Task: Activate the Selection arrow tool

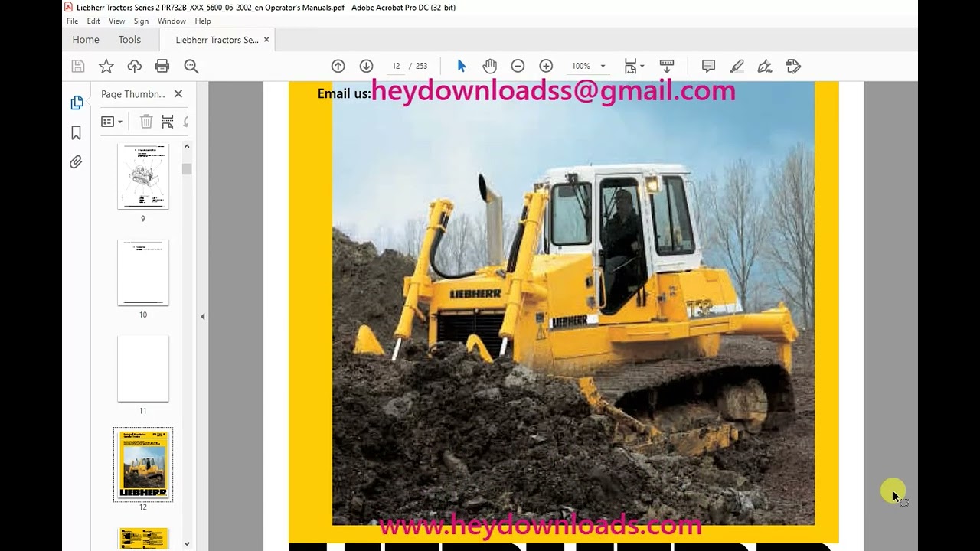Action: click(x=462, y=67)
